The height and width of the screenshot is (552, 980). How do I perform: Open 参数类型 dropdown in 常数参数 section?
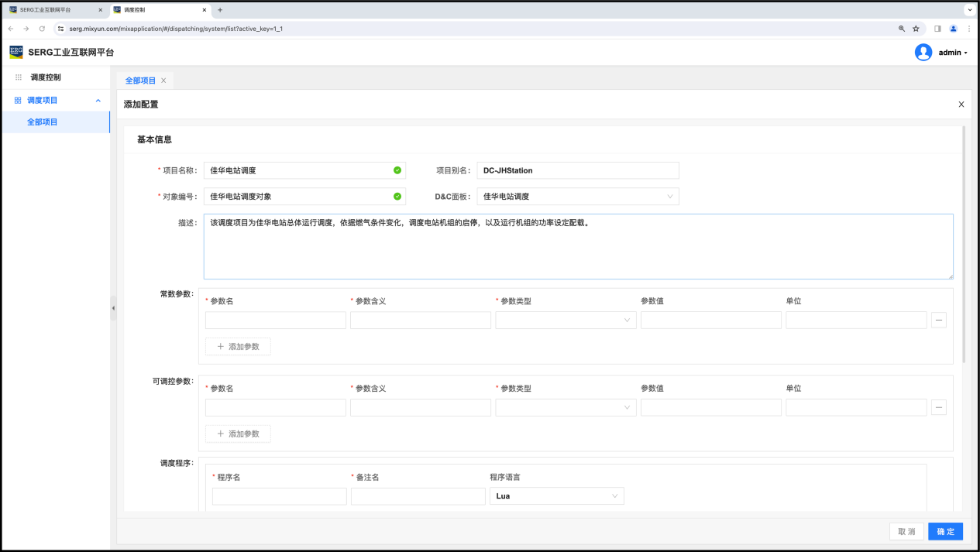(566, 321)
